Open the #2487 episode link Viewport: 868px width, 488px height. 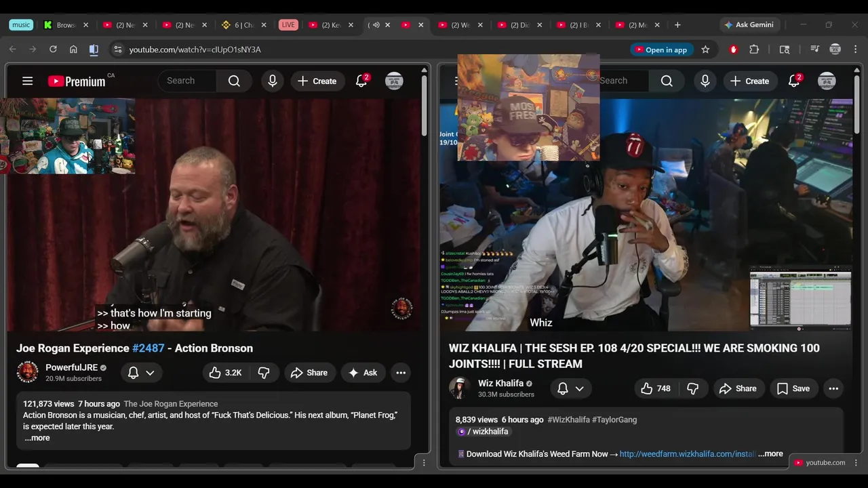(149, 348)
